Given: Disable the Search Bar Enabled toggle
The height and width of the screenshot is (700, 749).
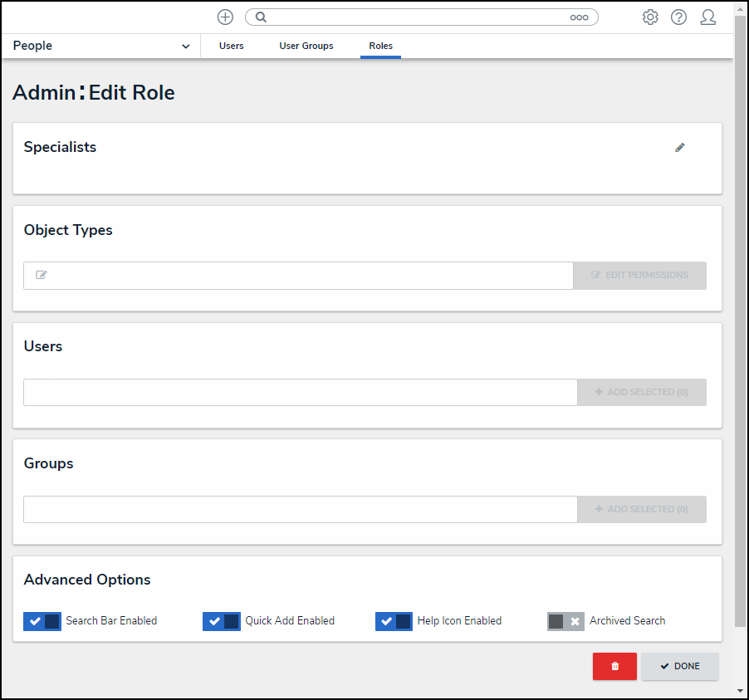Looking at the screenshot, I should 42,621.
